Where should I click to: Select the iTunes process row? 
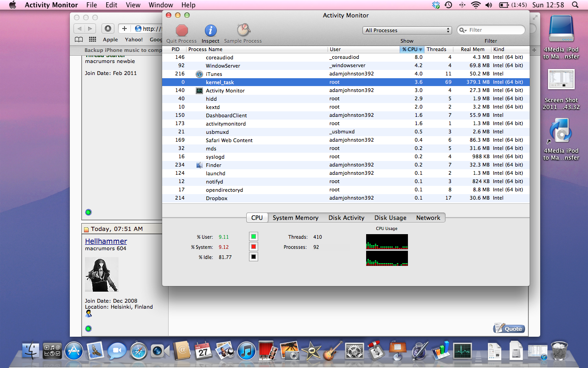(x=346, y=74)
